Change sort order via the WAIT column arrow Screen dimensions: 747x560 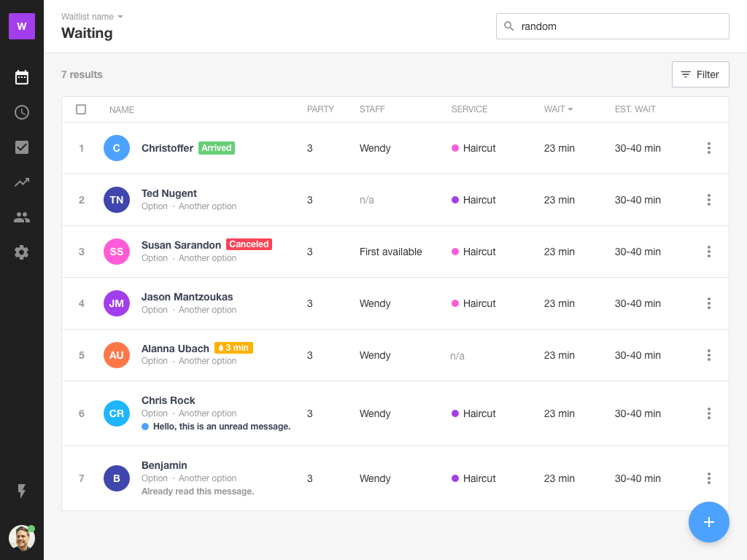click(570, 109)
